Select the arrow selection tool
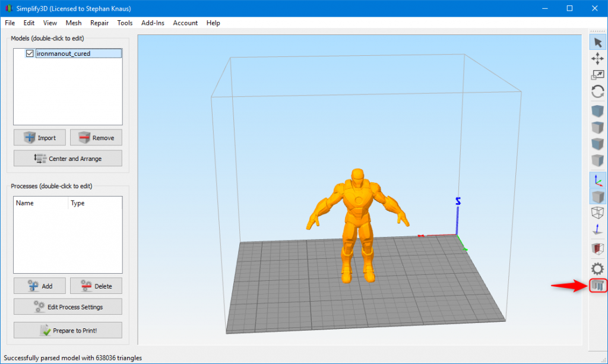Viewport: 608px width, 364px height. coord(598,42)
